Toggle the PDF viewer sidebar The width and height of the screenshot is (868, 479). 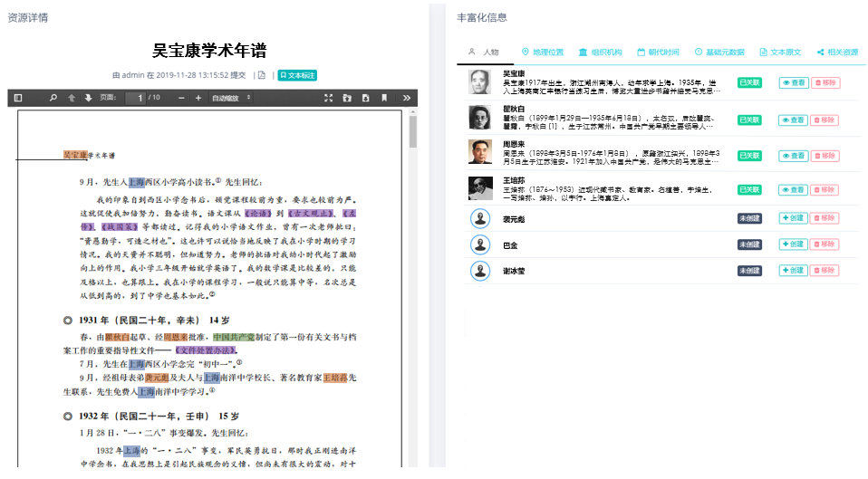(18, 98)
